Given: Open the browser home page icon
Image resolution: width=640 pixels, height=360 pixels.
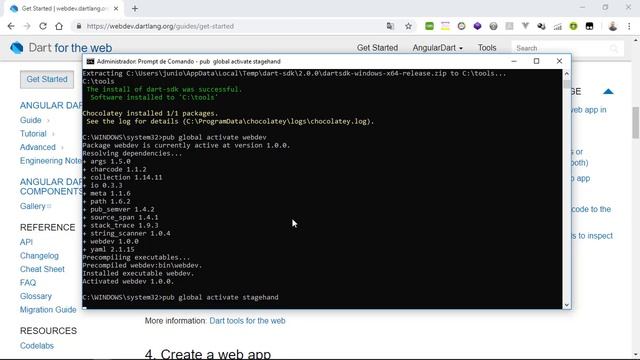Looking at the screenshot, I should (59, 26).
